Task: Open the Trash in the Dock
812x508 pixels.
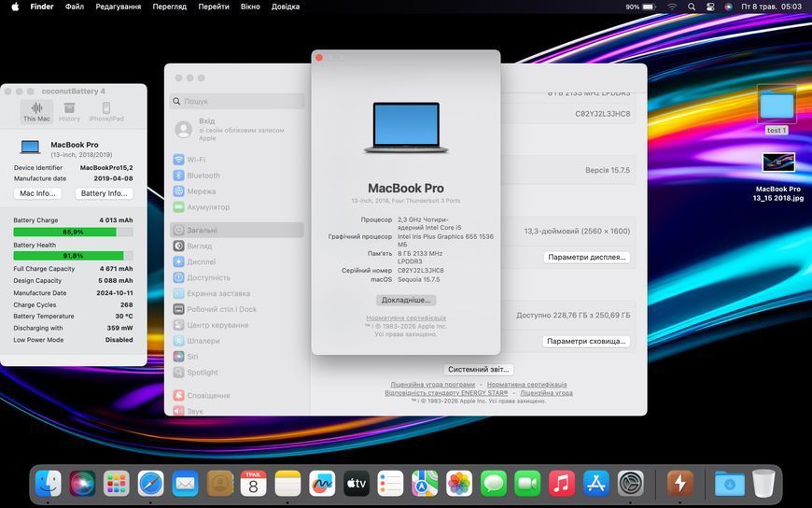Action: coord(763,484)
